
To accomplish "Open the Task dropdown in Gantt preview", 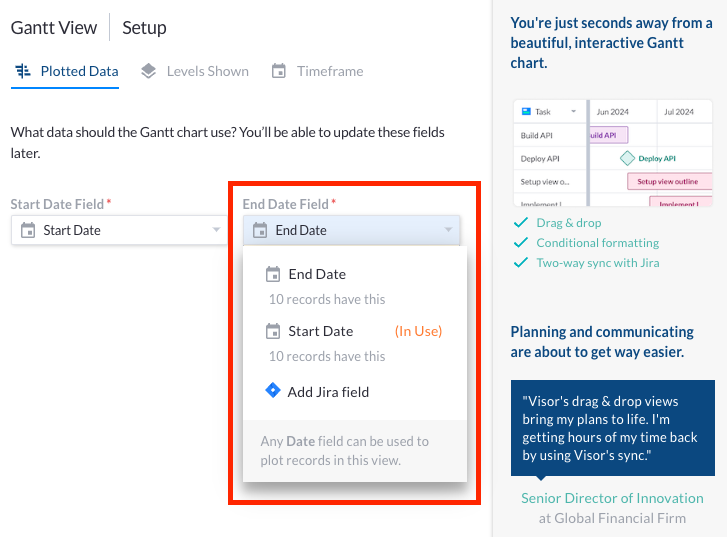I will point(574,112).
